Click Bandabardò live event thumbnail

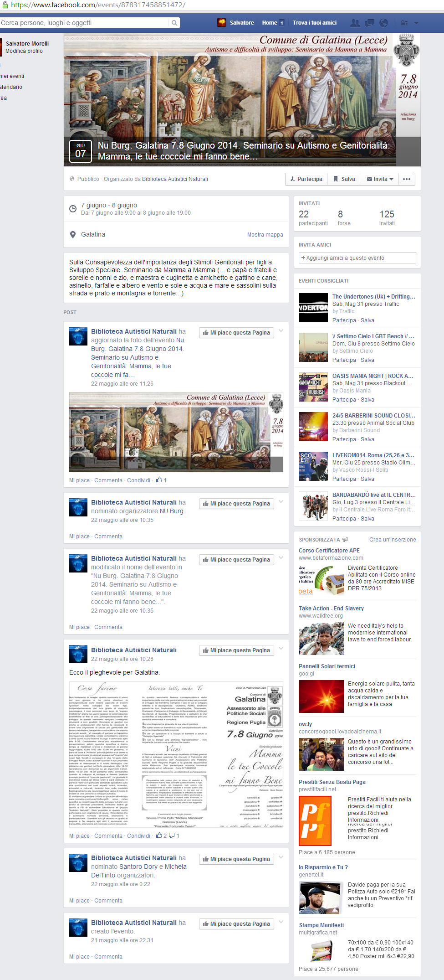click(x=313, y=506)
